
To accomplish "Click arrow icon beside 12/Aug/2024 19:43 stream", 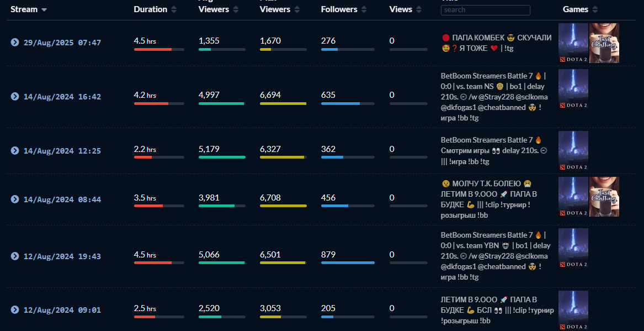I will (x=15, y=256).
